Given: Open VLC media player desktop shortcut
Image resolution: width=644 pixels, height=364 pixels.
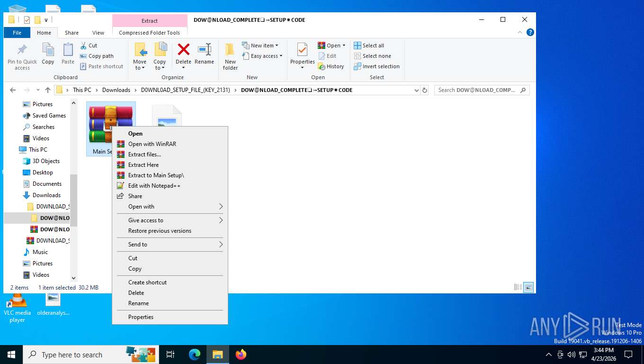Looking at the screenshot, I should click(x=17, y=308).
